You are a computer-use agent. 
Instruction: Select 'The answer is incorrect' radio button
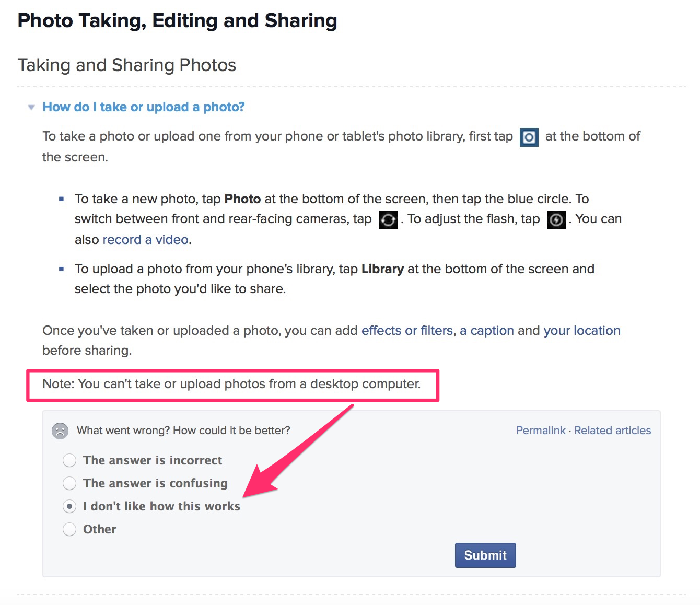(69, 460)
